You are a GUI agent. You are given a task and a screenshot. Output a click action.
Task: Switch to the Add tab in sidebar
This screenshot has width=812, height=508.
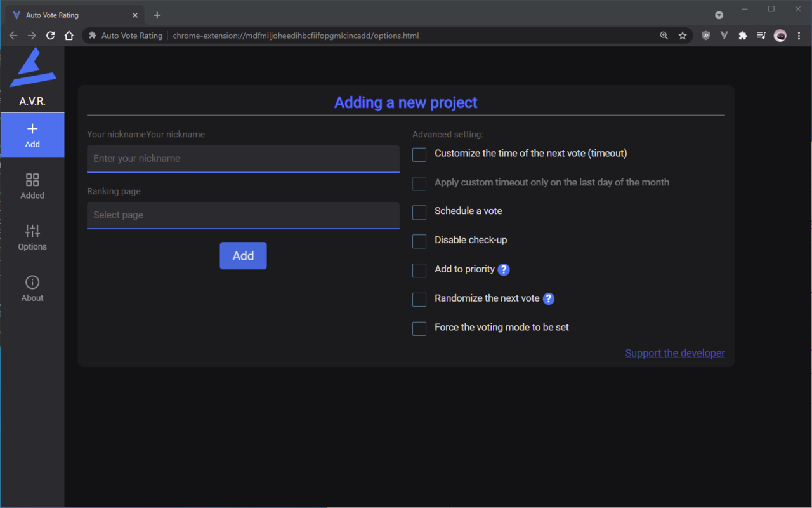point(32,135)
